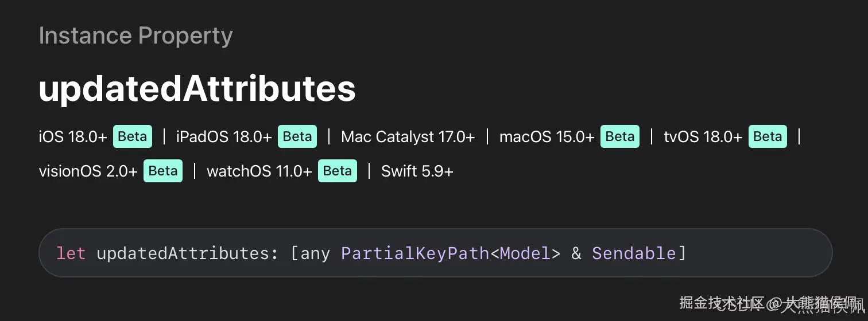This screenshot has width=868, height=321.
Task: Open the Model type link in declaration
Action: tap(525, 253)
